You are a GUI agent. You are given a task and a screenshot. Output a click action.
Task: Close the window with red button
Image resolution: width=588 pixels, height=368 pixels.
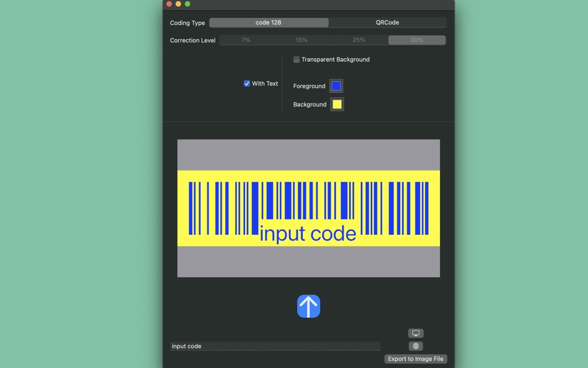coord(169,4)
